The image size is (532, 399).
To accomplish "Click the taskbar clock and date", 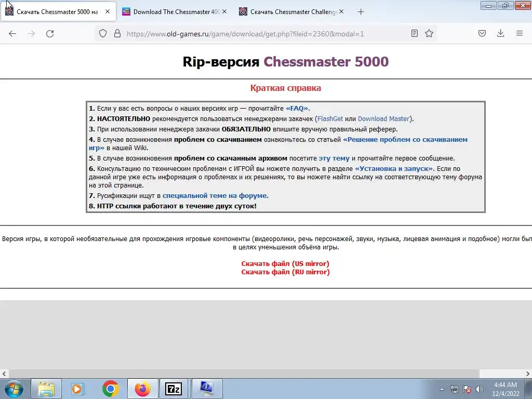I will click(x=506, y=389).
